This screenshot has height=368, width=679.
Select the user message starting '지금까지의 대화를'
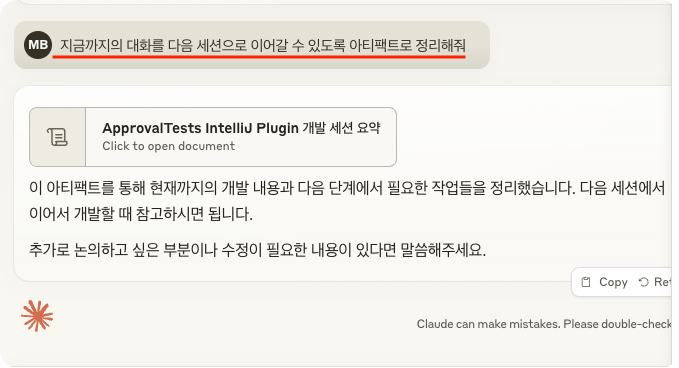262,45
